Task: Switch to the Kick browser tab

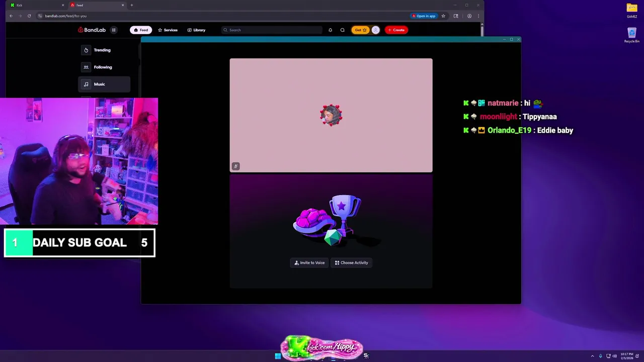Action: pyautogui.click(x=36, y=5)
